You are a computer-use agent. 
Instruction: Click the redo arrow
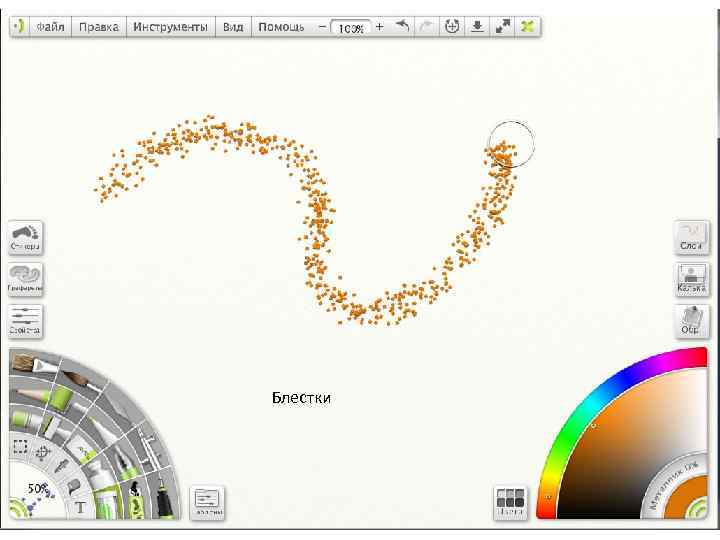pyautogui.click(x=427, y=27)
